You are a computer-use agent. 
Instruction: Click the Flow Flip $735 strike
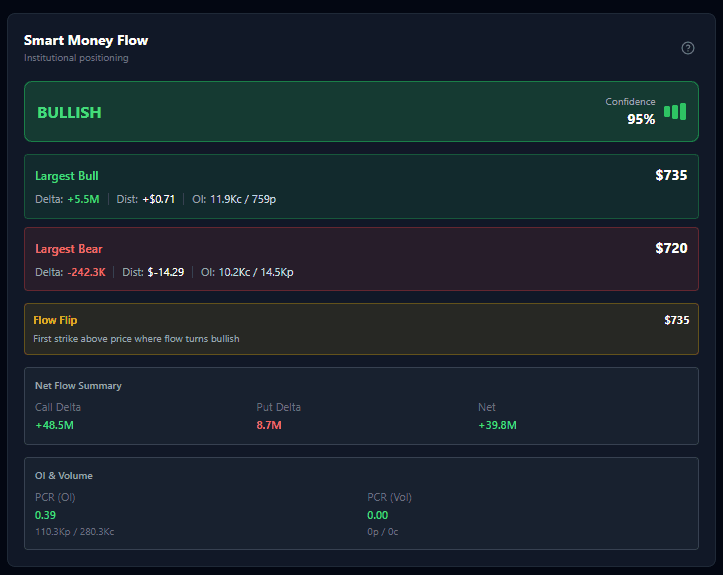(676, 320)
